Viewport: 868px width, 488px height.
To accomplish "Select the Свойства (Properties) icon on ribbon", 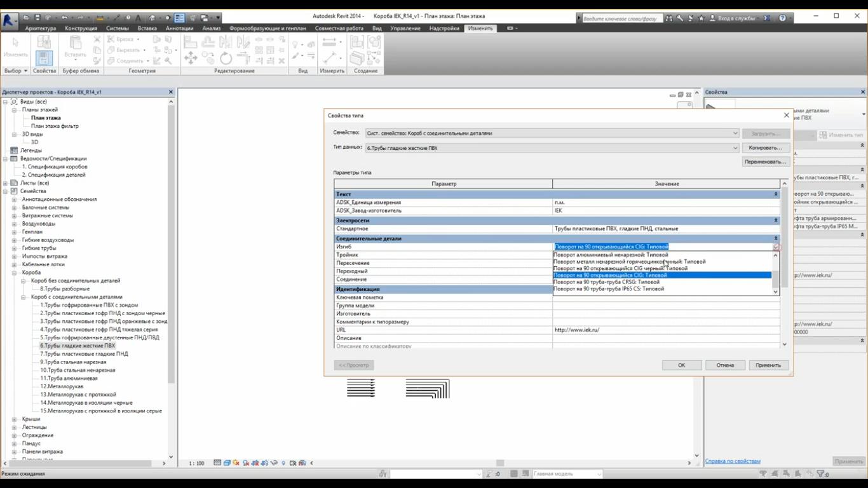I will (x=43, y=56).
